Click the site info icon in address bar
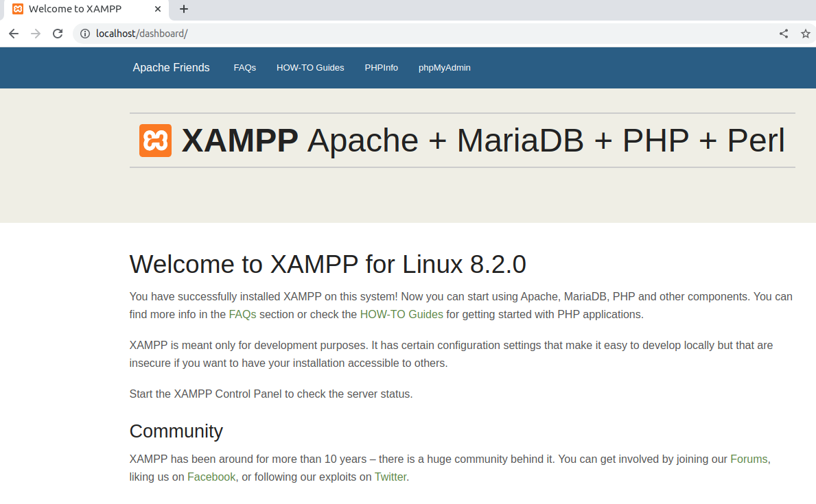816x504 pixels. [85, 34]
